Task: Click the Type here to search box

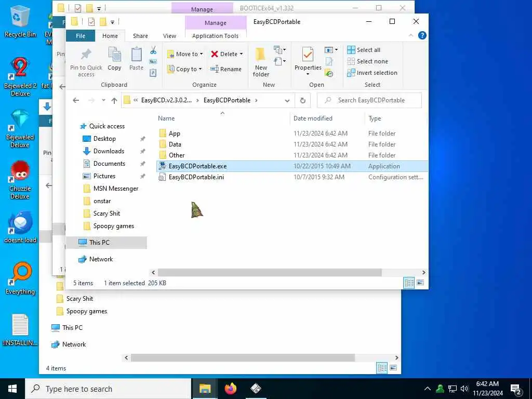Action: coord(109,389)
